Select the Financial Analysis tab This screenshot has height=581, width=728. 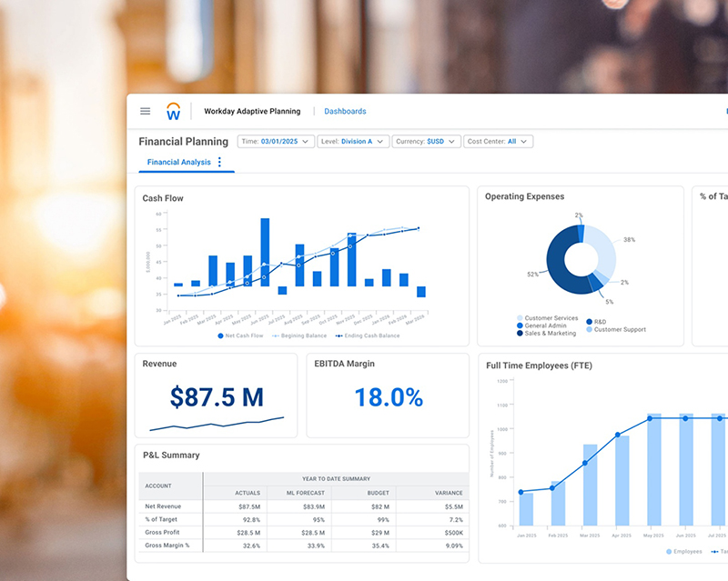click(x=178, y=162)
